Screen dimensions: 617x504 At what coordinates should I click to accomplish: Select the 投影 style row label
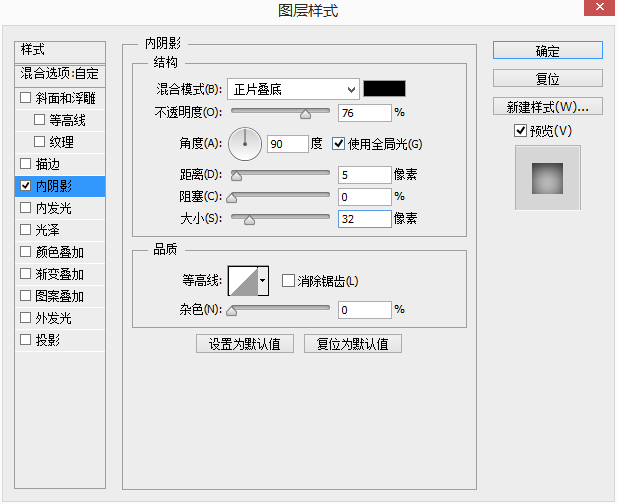pos(48,340)
